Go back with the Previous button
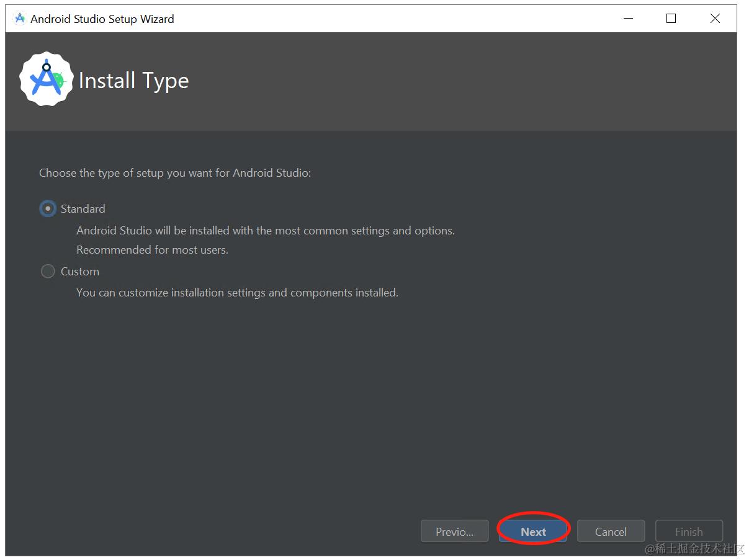Image resolution: width=749 pixels, height=560 pixels. 454,531
